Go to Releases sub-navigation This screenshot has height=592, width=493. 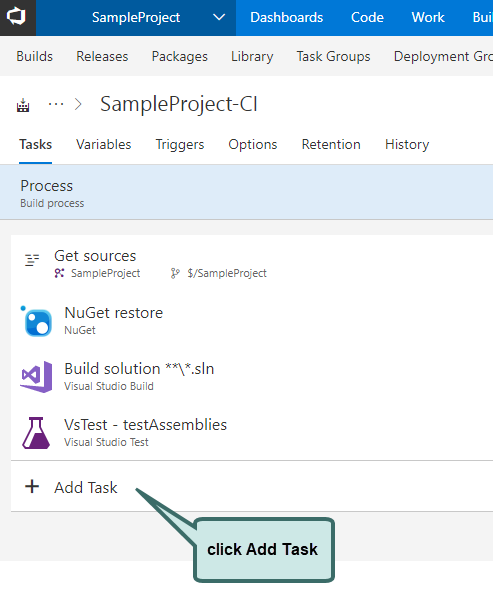point(102,56)
